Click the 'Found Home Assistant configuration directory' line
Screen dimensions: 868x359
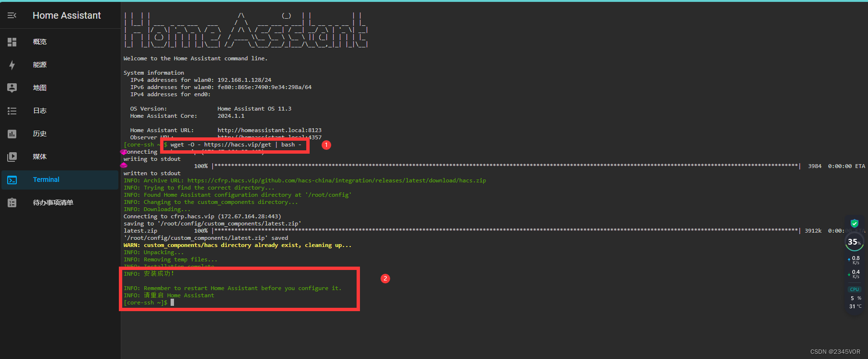tap(238, 195)
